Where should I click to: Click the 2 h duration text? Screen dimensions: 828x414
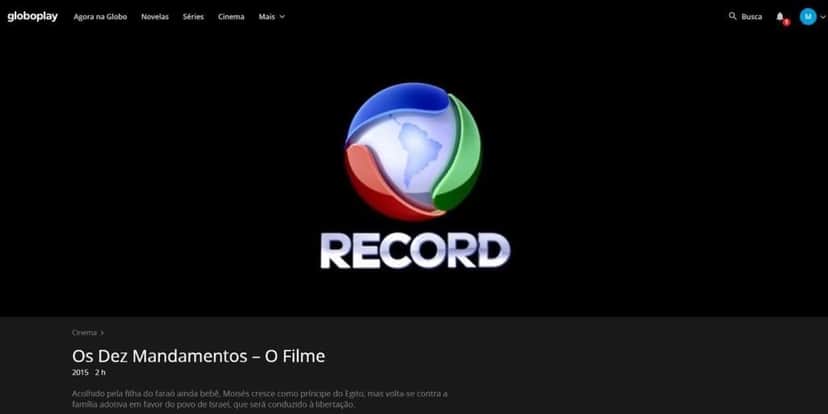pyautogui.click(x=100, y=372)
